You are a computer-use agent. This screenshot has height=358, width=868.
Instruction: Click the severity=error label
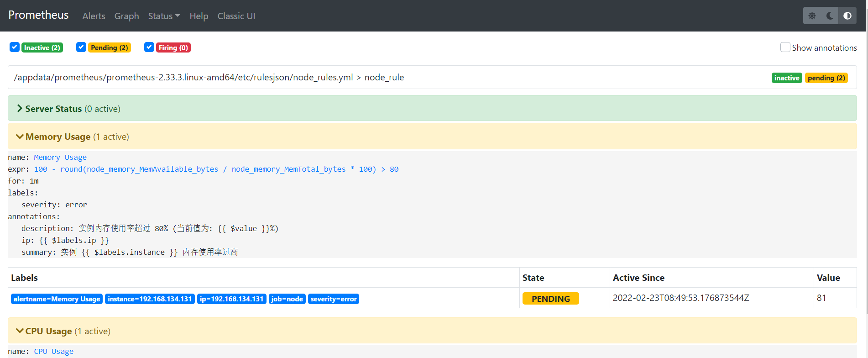pos(334,299)
